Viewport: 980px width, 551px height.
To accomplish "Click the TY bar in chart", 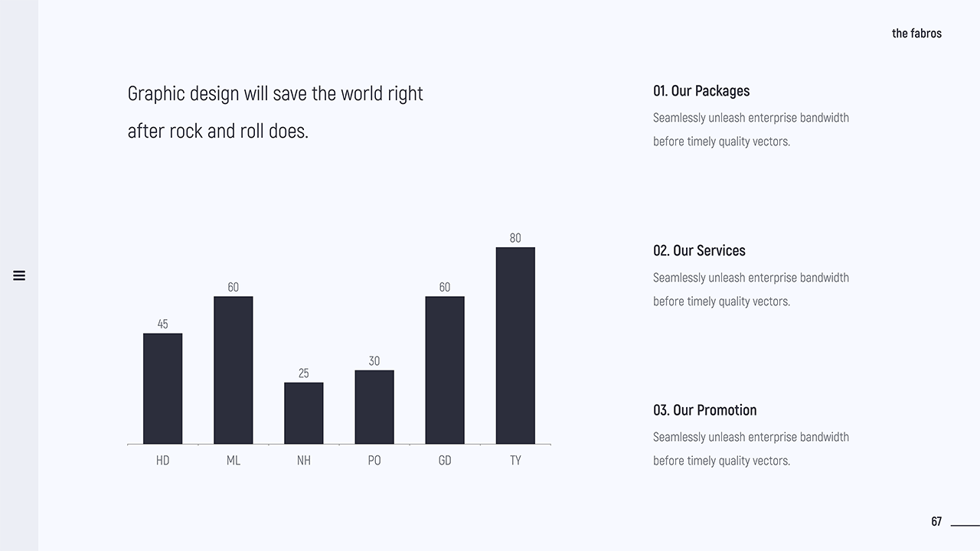I will point(515,346).
